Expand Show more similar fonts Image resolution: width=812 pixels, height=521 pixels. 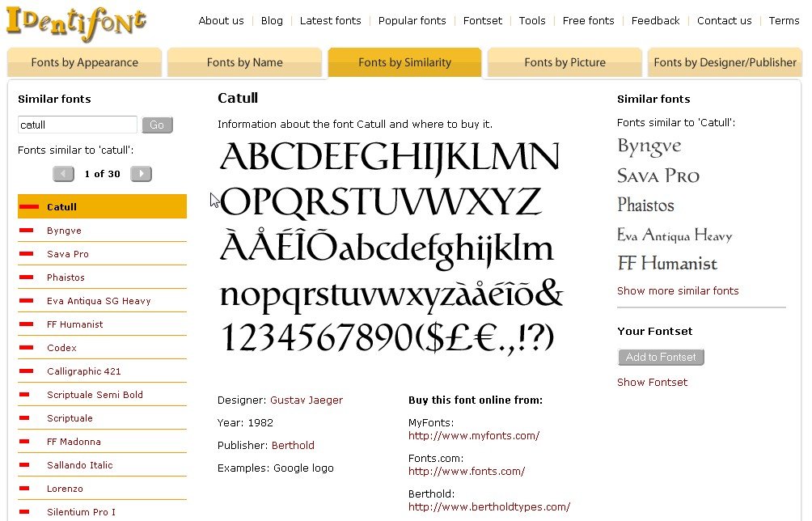(x=678, y=290)
